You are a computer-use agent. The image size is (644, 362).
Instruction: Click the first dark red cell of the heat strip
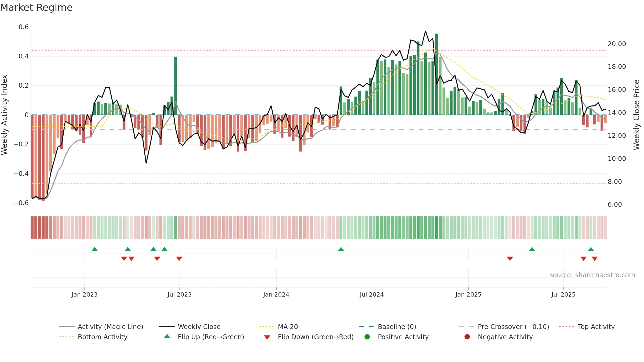point(32,228)
